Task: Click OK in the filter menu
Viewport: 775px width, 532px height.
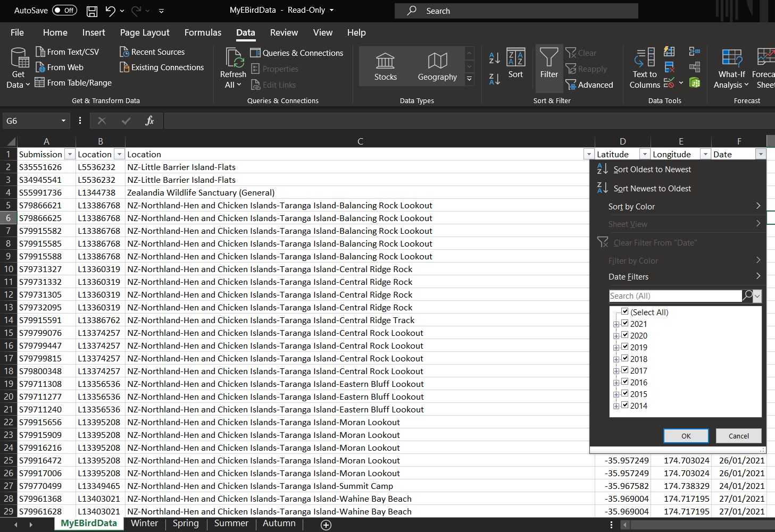Action: [x=686, y=436]
